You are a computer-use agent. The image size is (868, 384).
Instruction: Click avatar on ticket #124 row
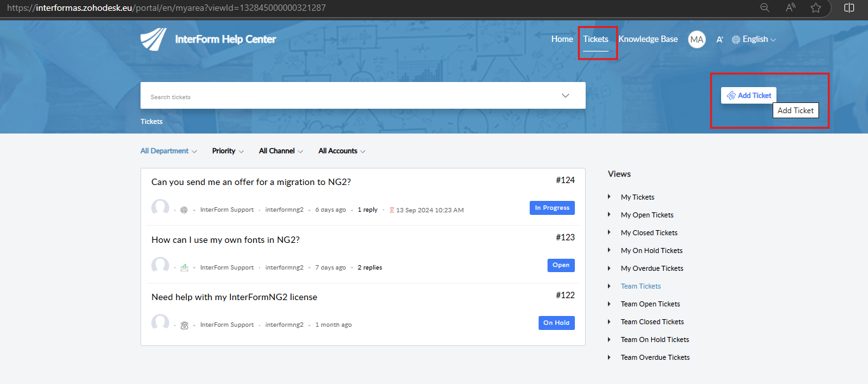pos(160,208)
